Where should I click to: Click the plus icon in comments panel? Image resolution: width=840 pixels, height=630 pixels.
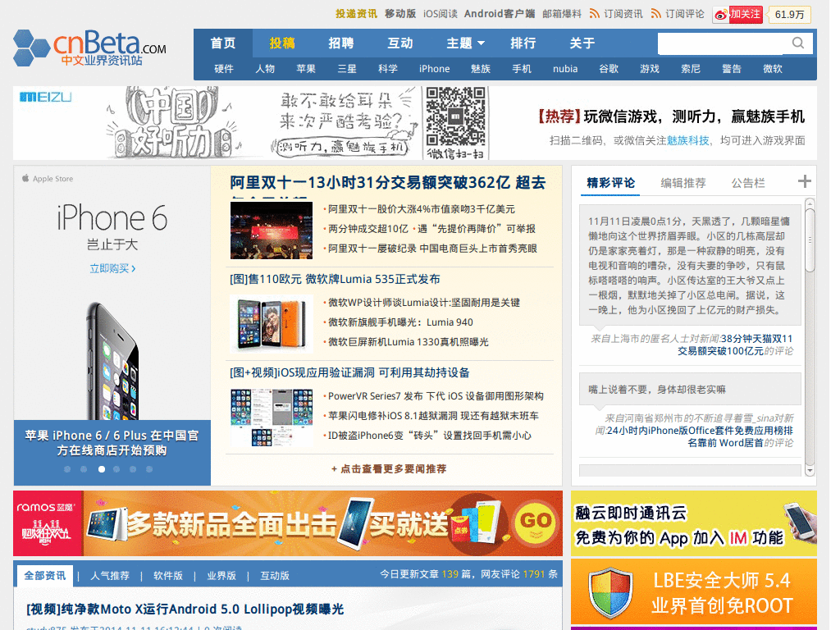(x=804, y=181)
